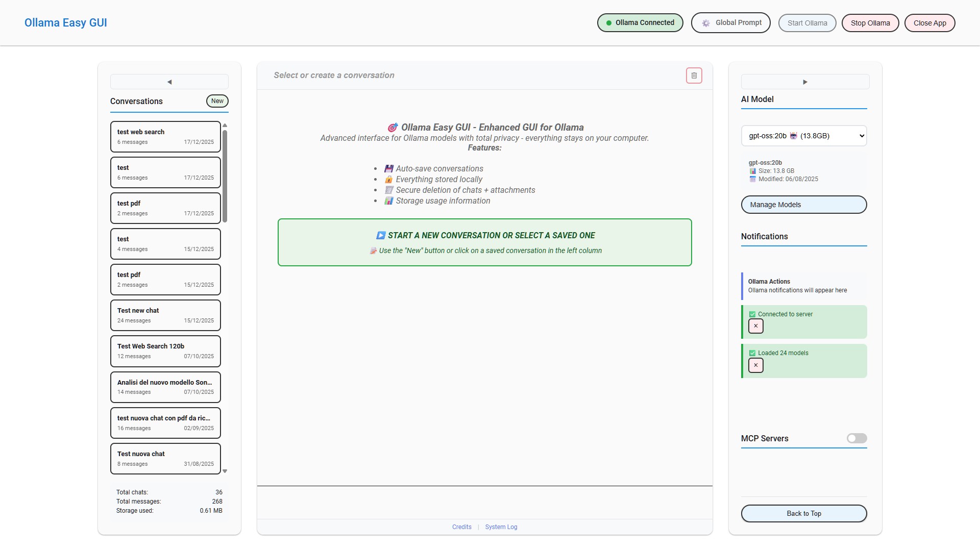Click the trash delete conversation icon
980x551 pixels.
[x=694, y=76]
